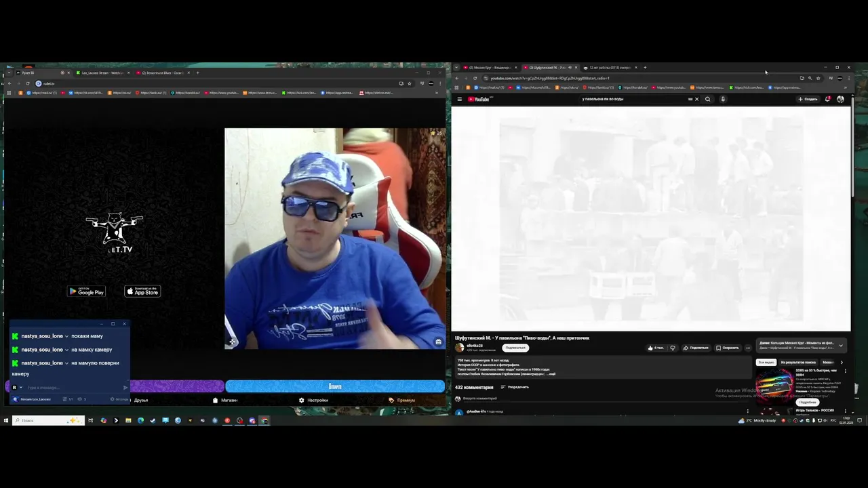Select the Все видео chip
The width and height of the screenshot is (868, 488).
coord(766,362)
